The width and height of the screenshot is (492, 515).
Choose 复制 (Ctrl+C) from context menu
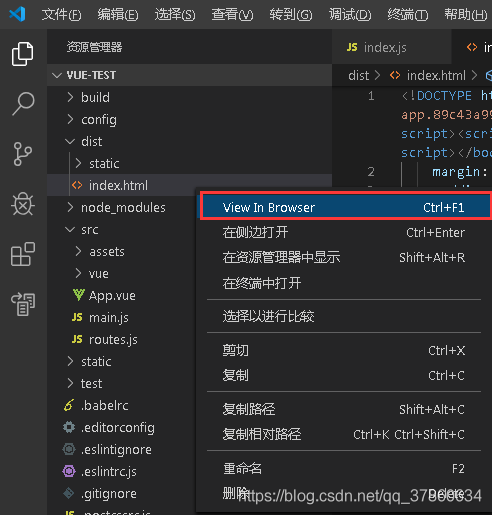pos(344,375)
